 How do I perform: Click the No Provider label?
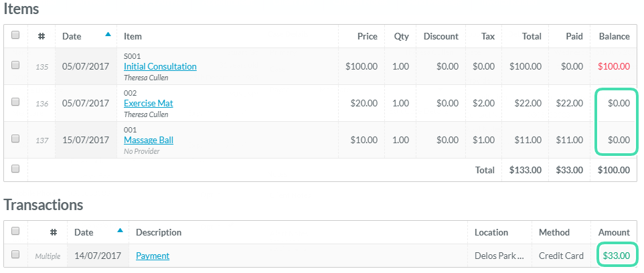tap(142, 151)
